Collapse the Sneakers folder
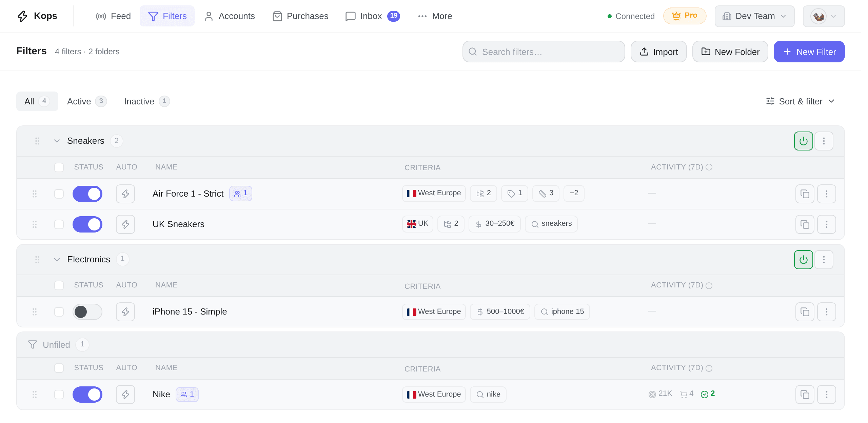Image resolution: width=868 pixels, height=423 pixels. coord(57,141)
